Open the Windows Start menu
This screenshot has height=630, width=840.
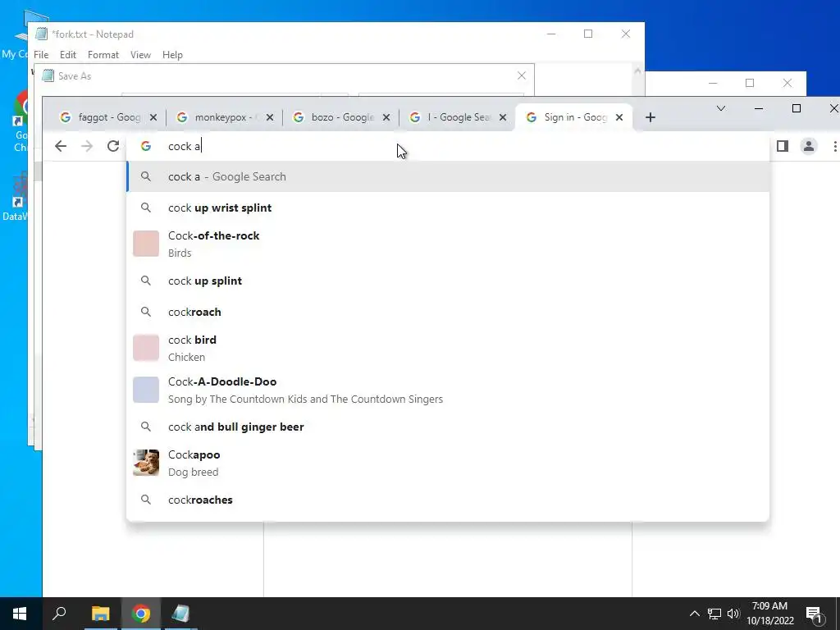[x=20, y=614]
